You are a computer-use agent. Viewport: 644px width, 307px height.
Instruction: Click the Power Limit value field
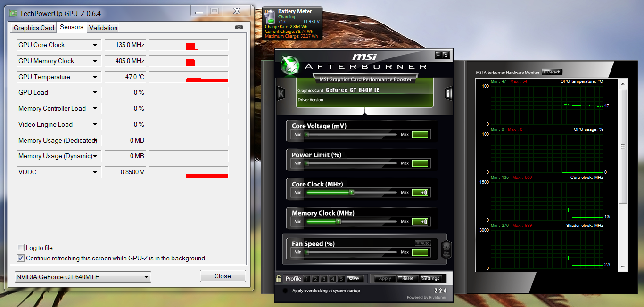point(420,163)
